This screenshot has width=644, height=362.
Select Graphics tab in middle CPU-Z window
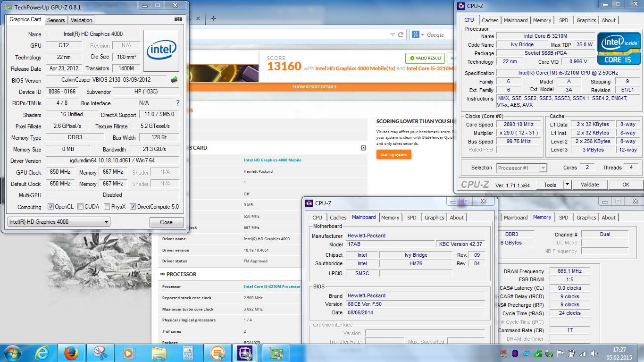(434, 218)
